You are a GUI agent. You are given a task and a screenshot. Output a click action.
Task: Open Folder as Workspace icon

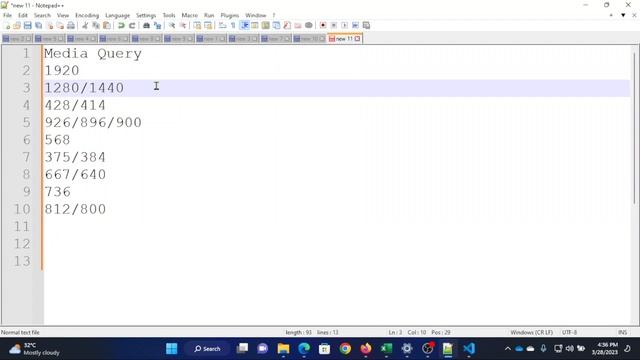pos(298,26)
